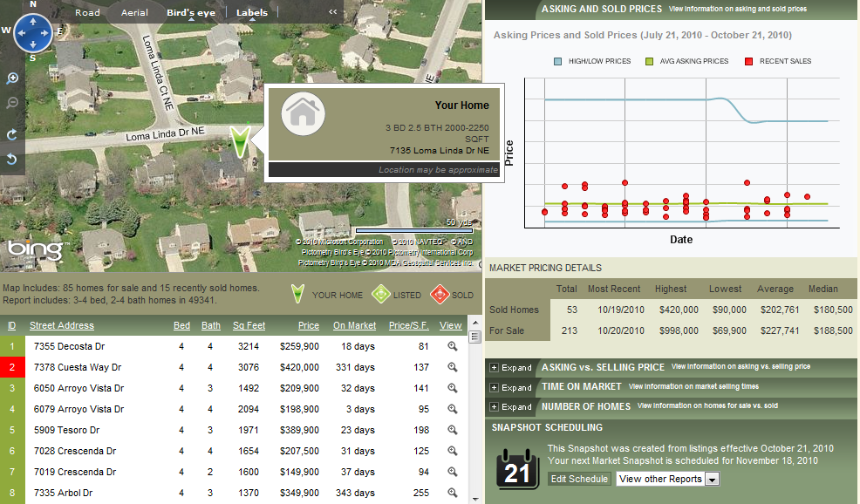This screenshot has height=504, width=860.
Task: Switch map to Road view
Action: click(88, 12)
